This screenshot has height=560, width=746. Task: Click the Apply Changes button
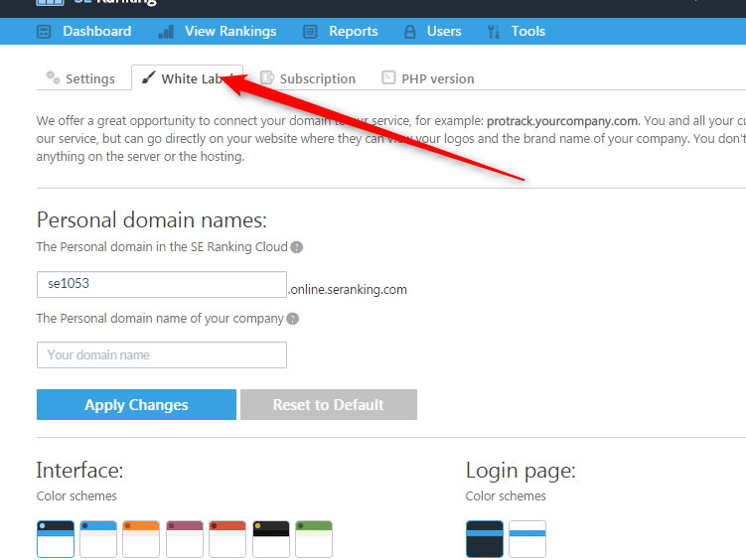pos(136,404)
